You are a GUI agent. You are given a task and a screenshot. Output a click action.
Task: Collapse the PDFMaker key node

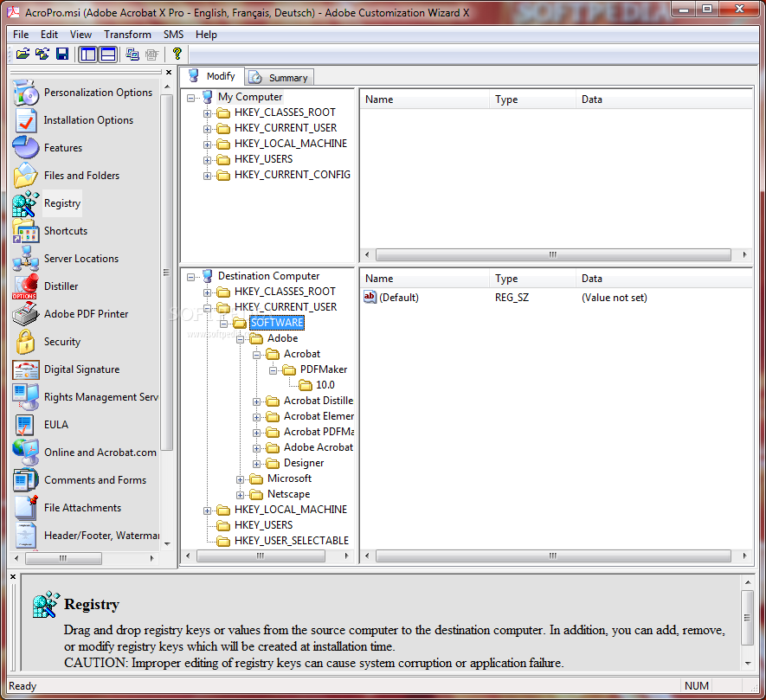(x=274, y=370)
